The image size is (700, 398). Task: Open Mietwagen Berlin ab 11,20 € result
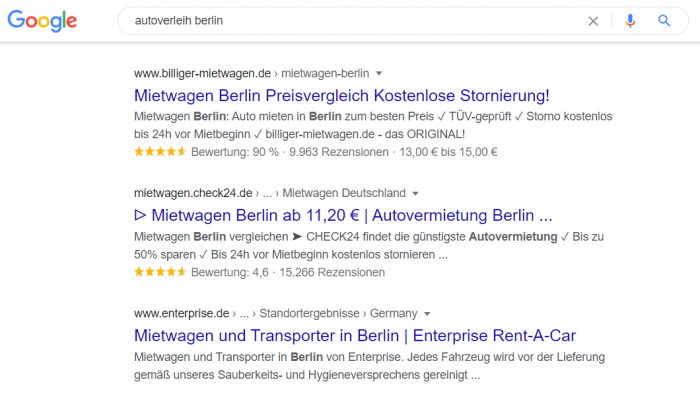pos(343,216)
